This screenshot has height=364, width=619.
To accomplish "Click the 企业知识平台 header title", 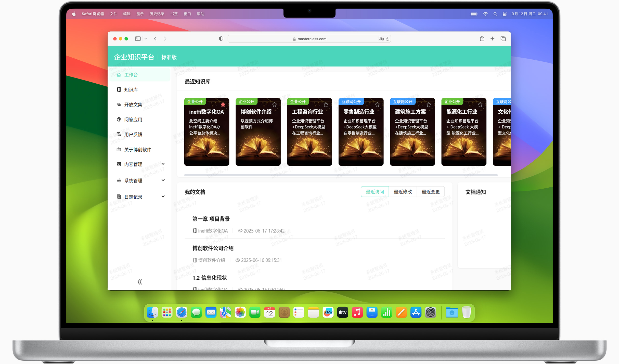I will click(134, 57).
